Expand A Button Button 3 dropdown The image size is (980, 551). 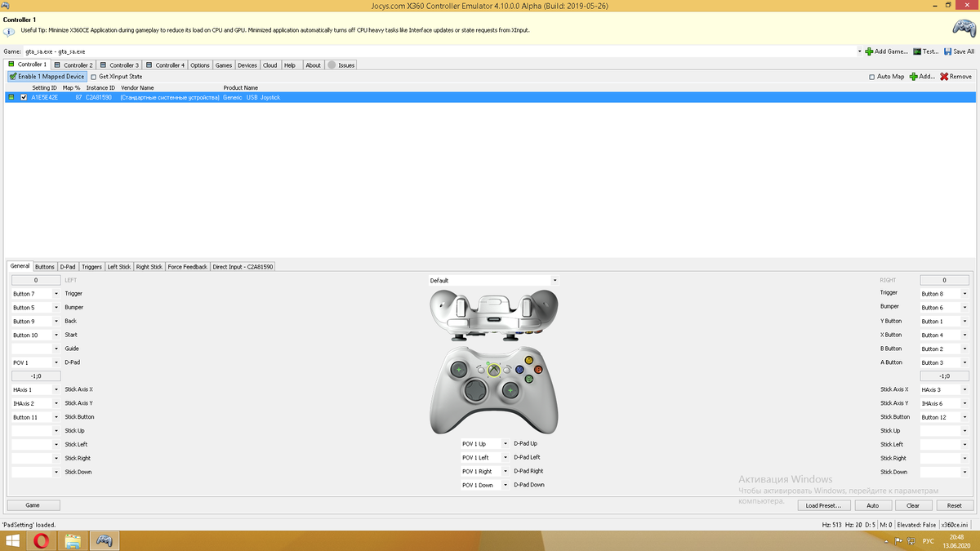[964, 362]
